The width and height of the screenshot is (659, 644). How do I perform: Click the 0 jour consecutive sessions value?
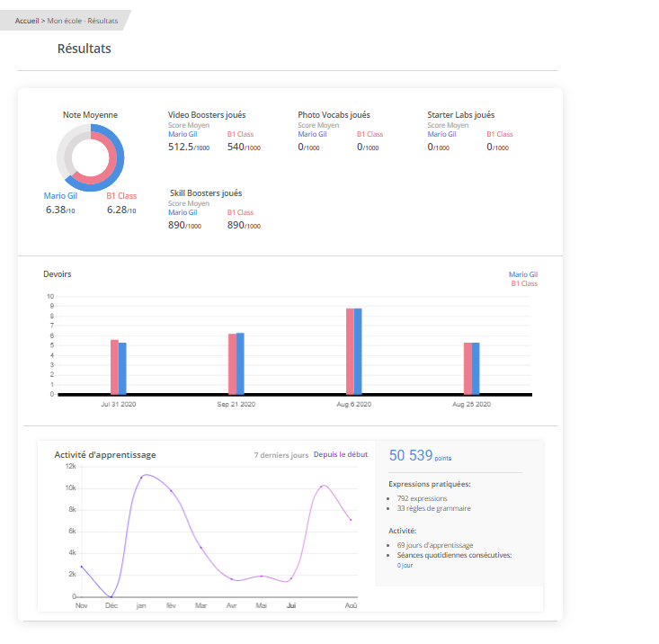point(405,566)
